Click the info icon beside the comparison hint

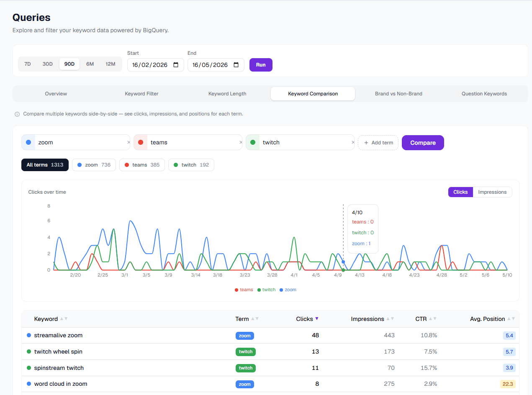(x=17, y=114)
